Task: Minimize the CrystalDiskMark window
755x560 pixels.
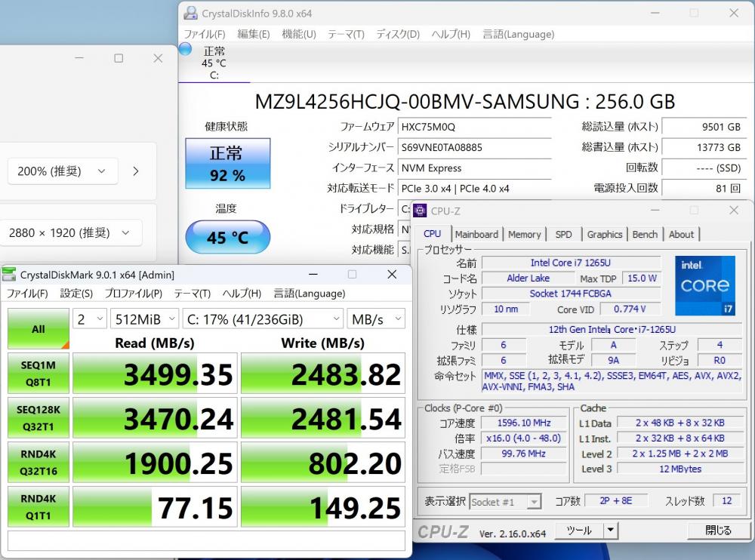Action: [x=313, y=275]
